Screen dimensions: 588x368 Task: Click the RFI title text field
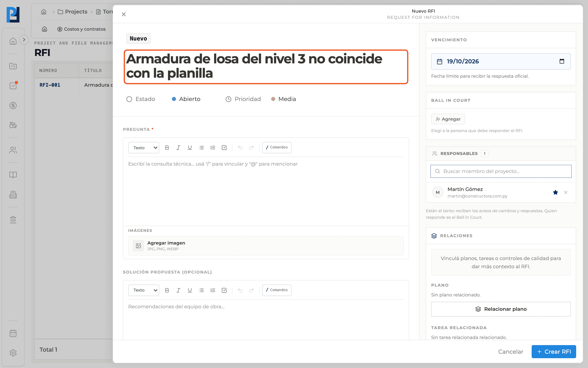point(266,67)
